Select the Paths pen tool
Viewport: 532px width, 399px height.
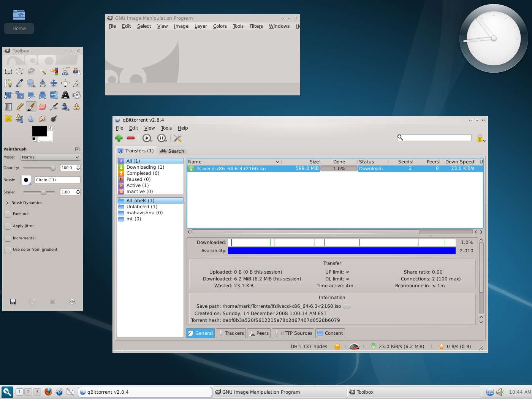point(8,83)
